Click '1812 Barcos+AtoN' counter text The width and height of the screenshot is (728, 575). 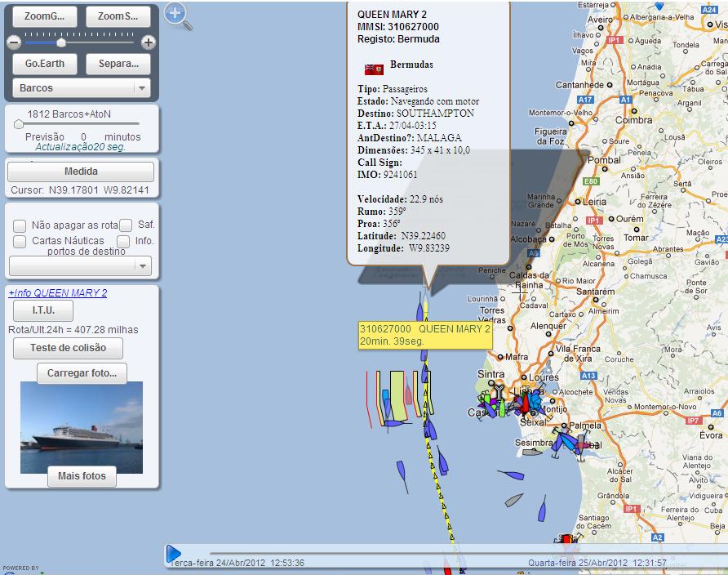pyautogui.click(x=69, y=114)
